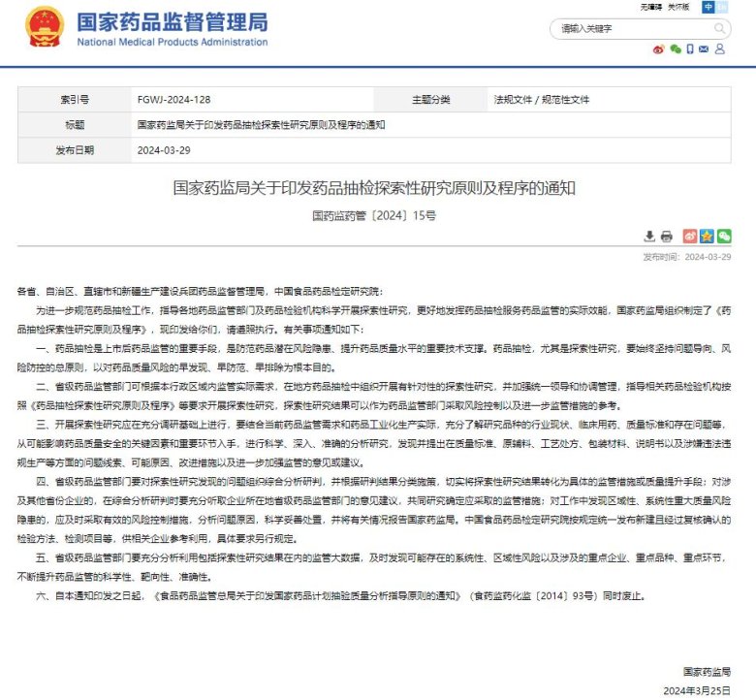The height and width of the screenshot is (700, 756).
Task: Download the article using the download icon
Action: [649, 236]
